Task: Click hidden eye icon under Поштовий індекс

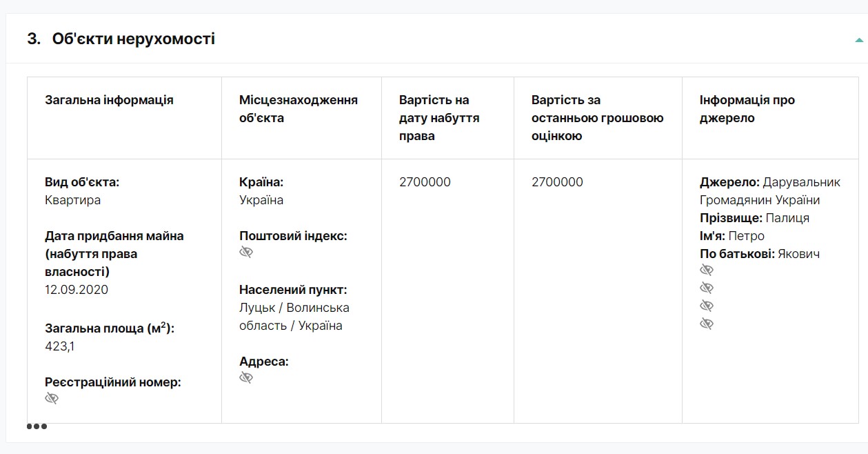Action: tap(246, 253)
